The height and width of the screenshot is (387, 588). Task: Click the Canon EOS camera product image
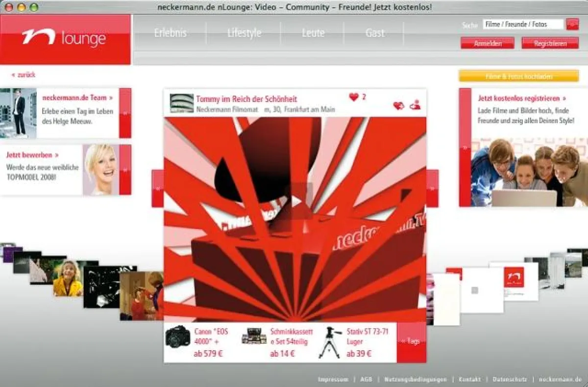click(177, 336)
